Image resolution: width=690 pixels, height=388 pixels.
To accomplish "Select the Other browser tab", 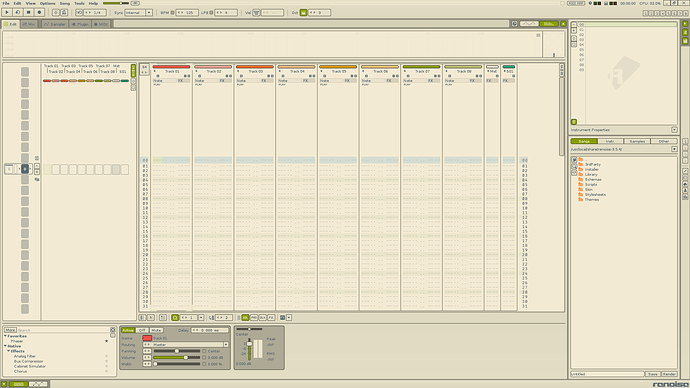I will pyautogui.click(x=664, y=141).
